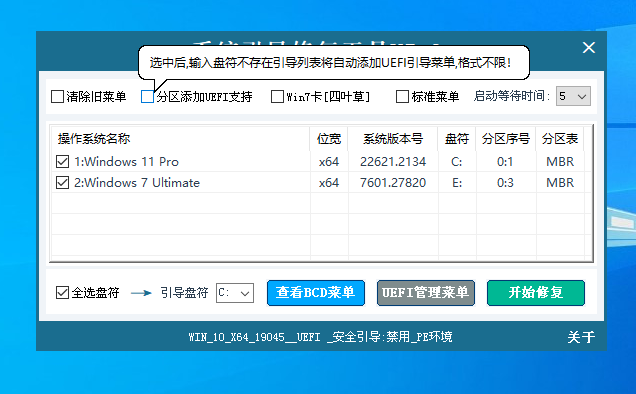636x394 pixels.
Task: Click the 位宽 column header
Action: pyautogui.click(x=329, y=139)
